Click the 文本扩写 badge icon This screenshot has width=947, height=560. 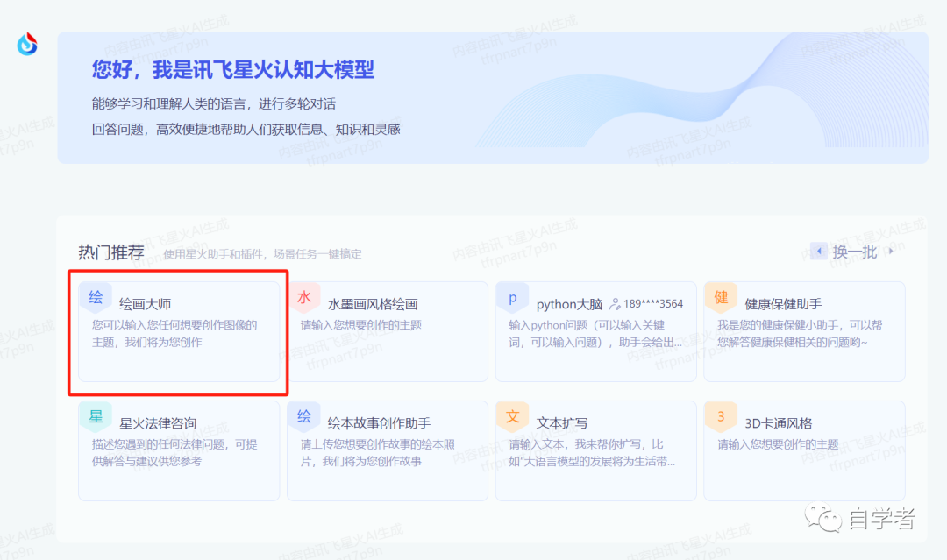coord(513,416)
